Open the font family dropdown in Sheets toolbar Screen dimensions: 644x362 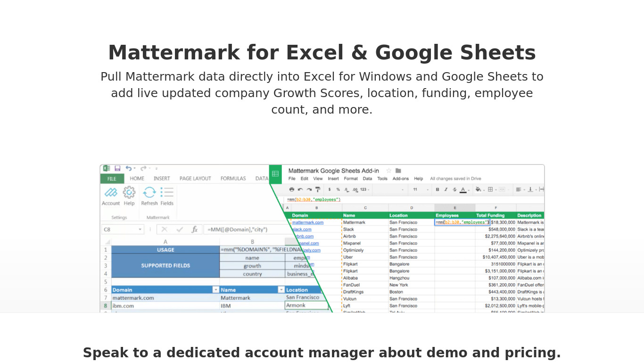[x=389, y=189]
